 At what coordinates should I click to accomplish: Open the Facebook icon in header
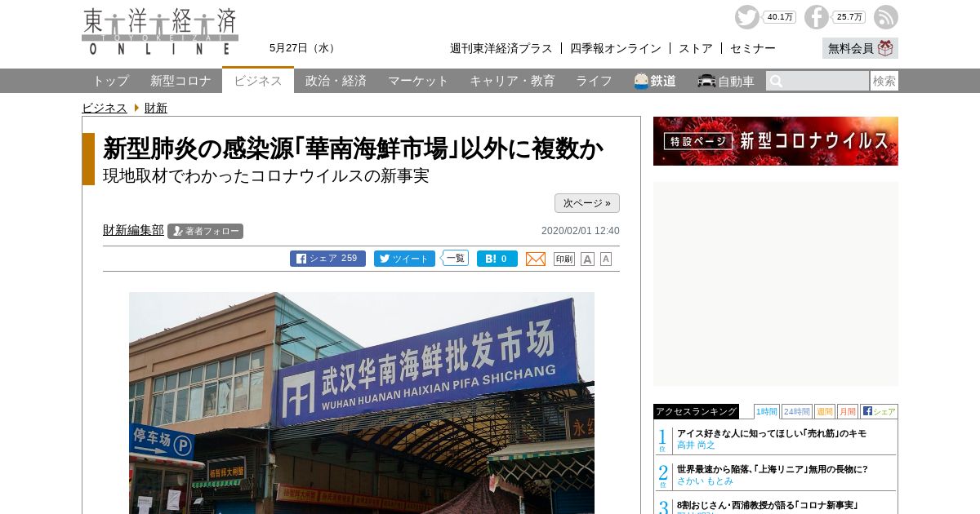[816, 17]
